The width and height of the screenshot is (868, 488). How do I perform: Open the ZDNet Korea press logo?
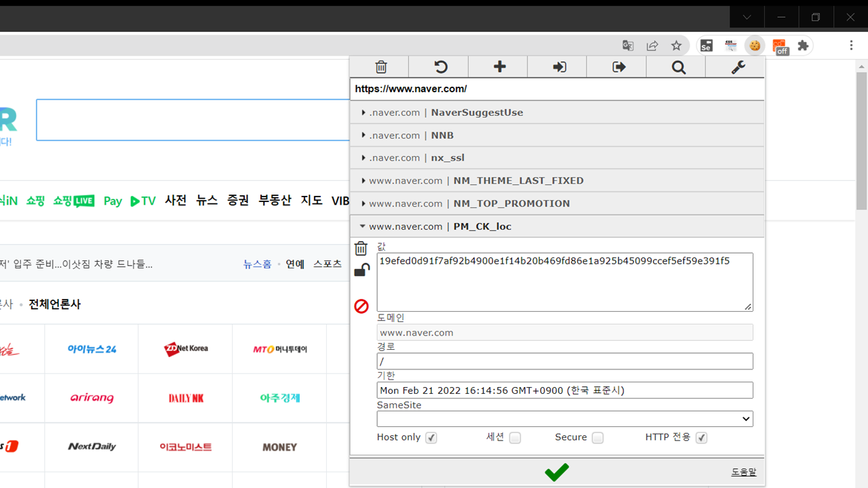click(x=186, y=349)
